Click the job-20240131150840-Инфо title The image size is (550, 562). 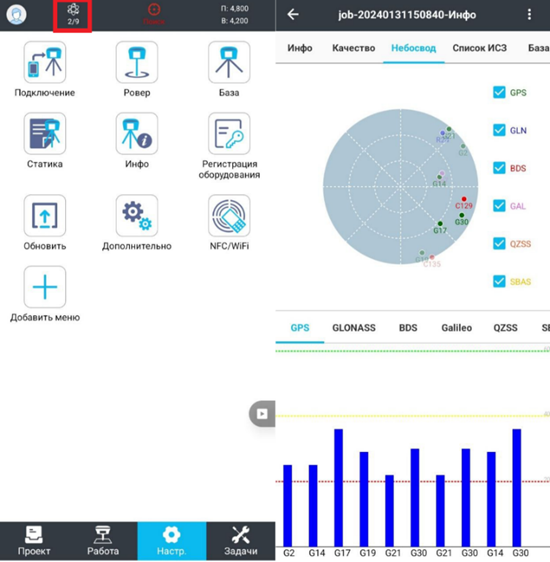(407, 15)
